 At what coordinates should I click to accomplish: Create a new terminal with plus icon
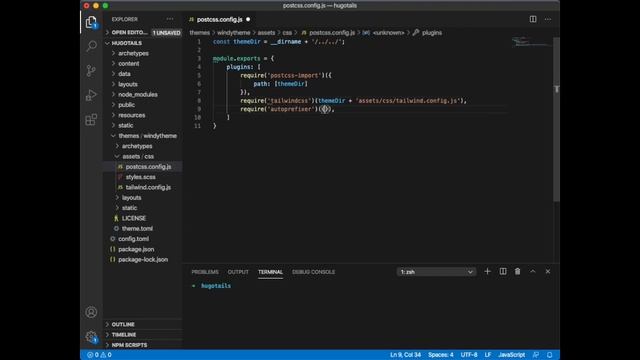(x=487, y=271)
